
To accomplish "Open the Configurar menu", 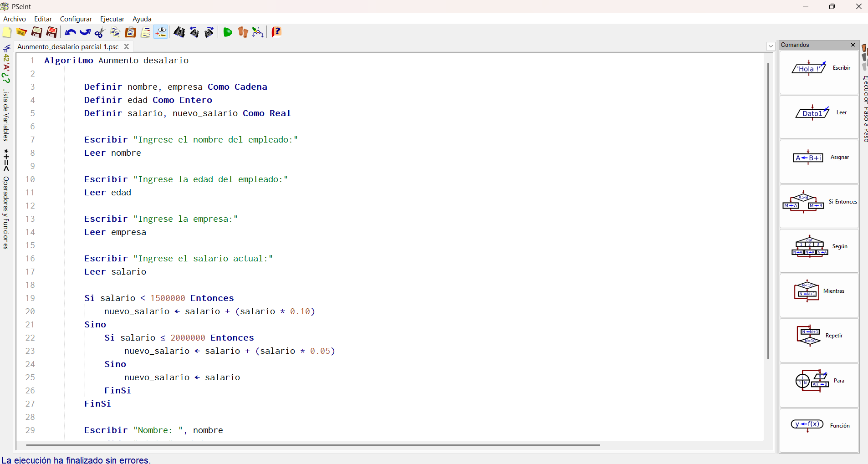I will pos(76,19).
